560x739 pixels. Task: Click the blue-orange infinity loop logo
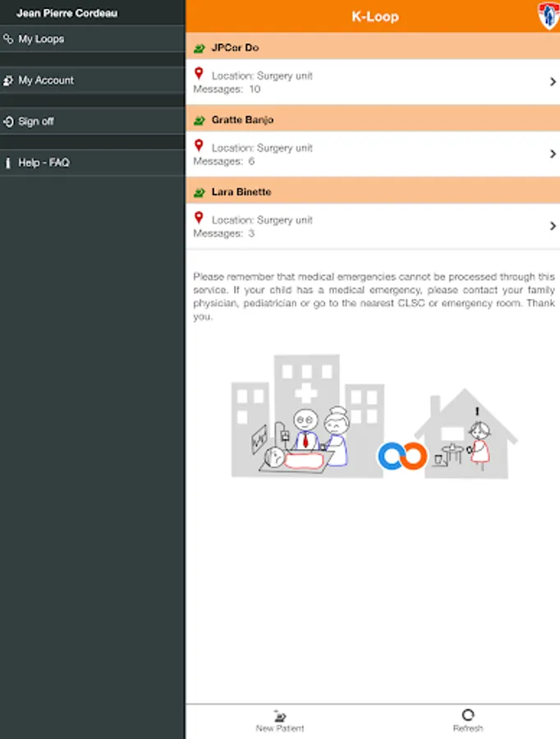point(402,457)
